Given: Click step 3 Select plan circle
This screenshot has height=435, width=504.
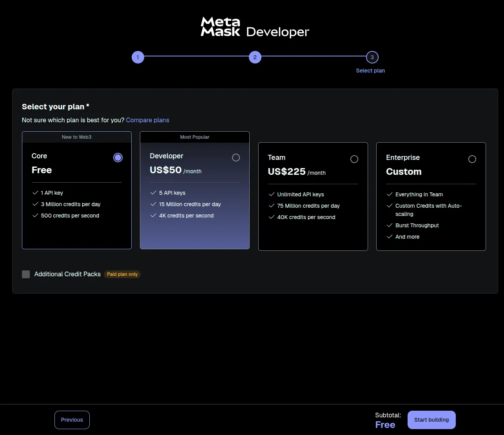Looking at the screenshot, I should [372, 57].
